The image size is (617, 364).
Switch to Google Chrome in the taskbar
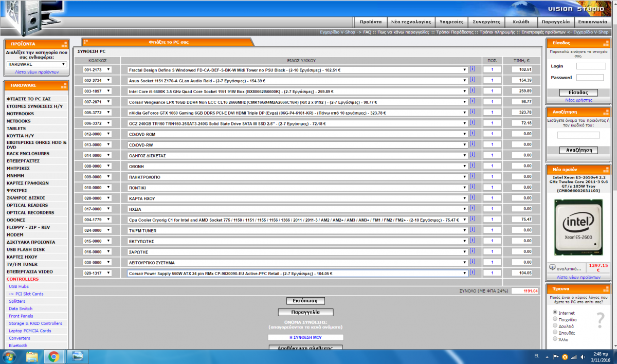coord(53,356)
